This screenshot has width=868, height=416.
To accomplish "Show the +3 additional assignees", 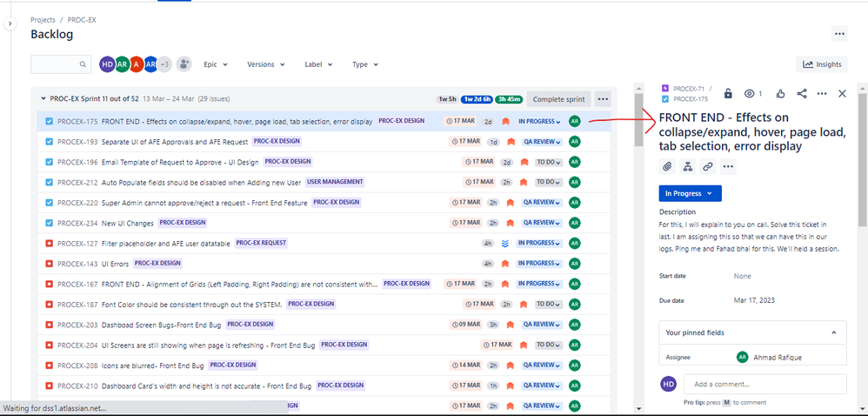I will pos(164,64).
